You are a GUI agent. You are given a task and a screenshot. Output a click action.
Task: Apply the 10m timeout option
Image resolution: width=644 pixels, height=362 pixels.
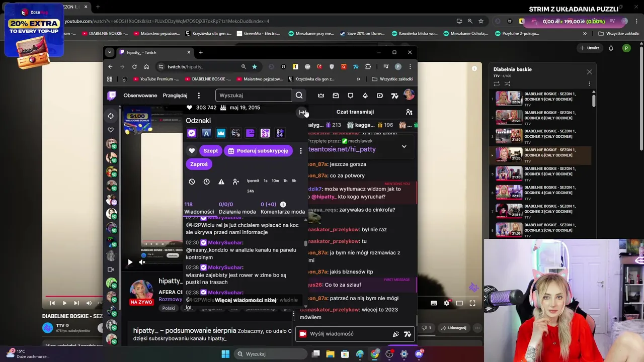coord(275,181)
